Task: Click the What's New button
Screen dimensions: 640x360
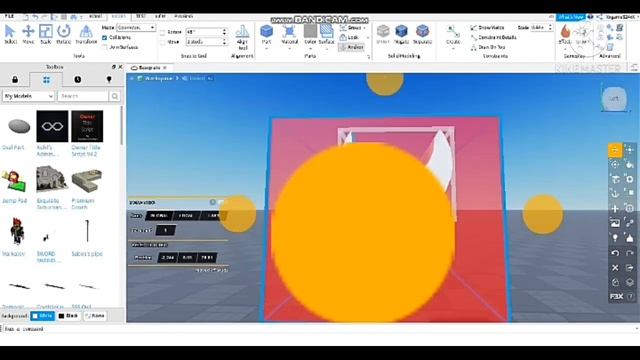Action: pyautogui.click(x=571, y=17)
